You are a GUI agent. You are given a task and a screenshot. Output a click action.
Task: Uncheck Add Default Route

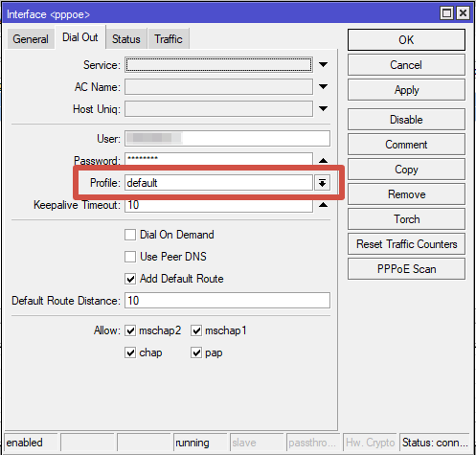pos(130,279)
